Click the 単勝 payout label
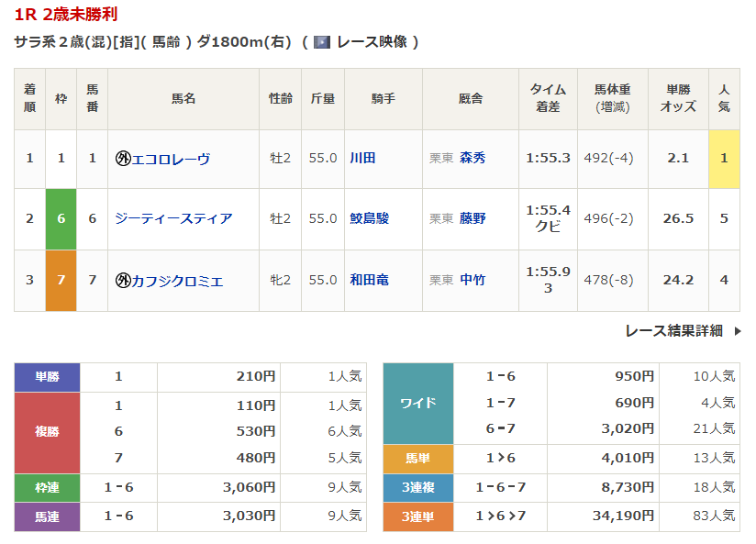756x544 pixels. (x=47, y=377)
